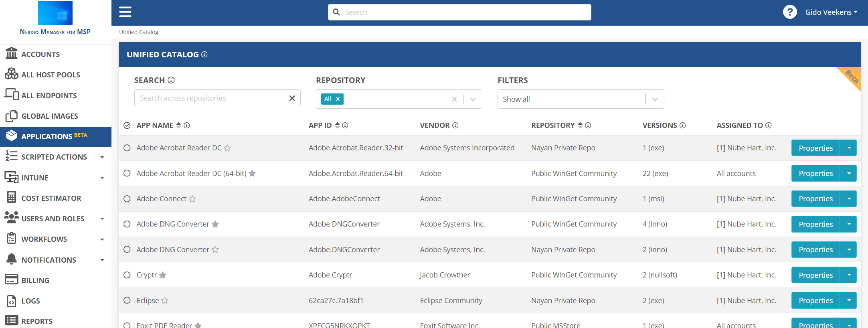
Task: Click the Nerdio Manager logo
Action: pyautogui.click(x=55, y=13)
